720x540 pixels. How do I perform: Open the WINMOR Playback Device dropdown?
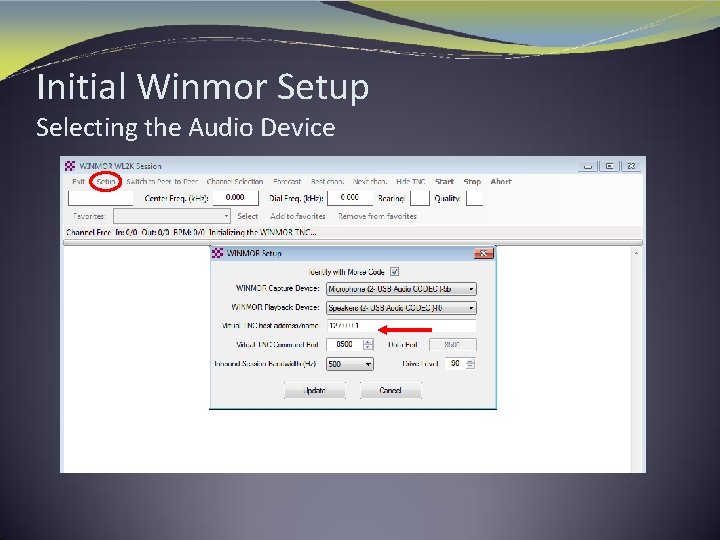[x=401, y=308]
